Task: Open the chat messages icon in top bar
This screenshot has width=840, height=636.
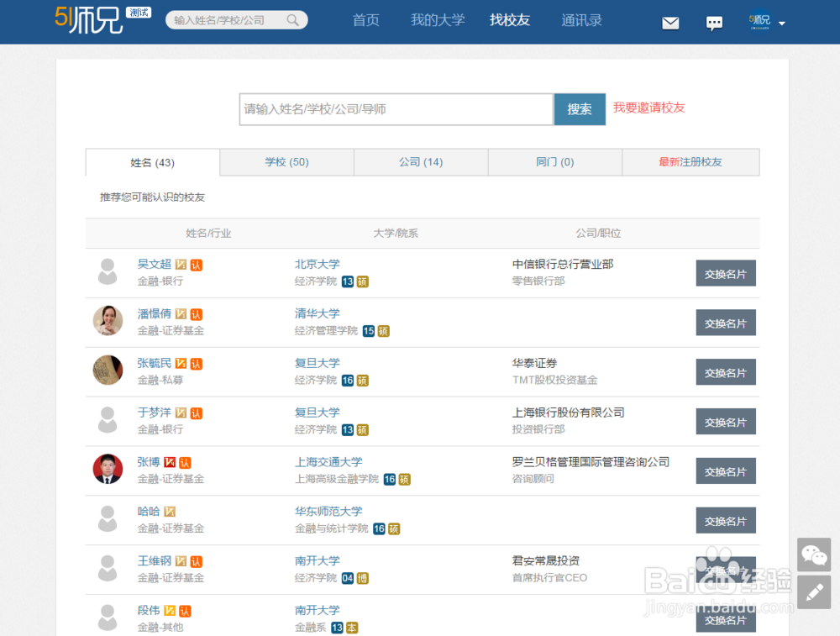Action: [x=714, y=23]
